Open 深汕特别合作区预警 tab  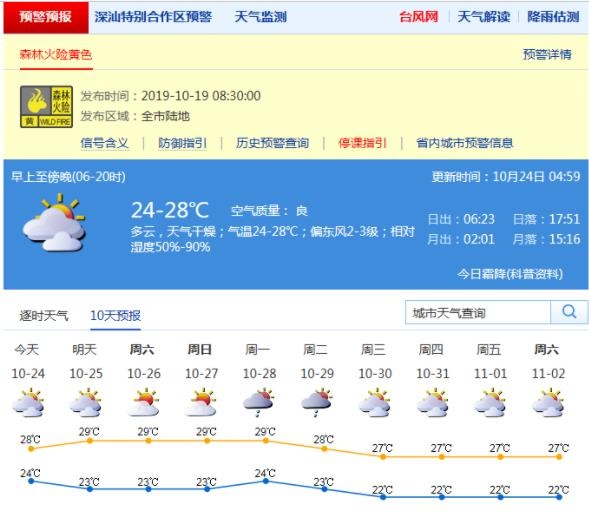(x=153, y=17)
